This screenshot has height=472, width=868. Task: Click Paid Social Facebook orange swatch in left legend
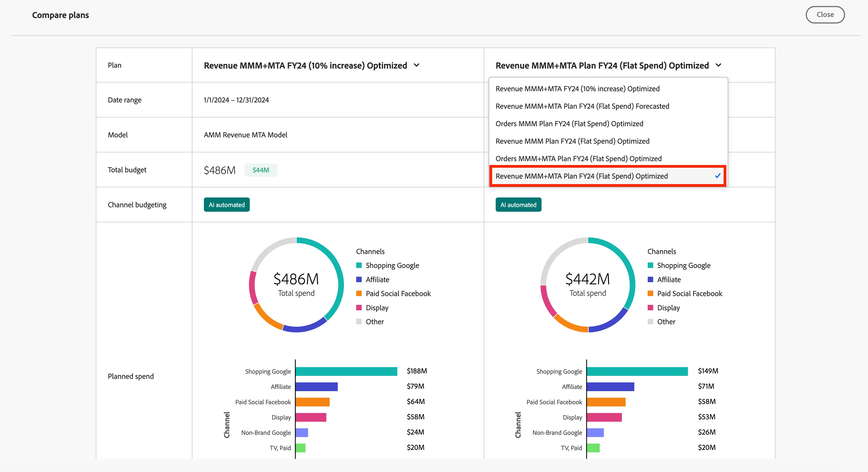tap(359, 293)
